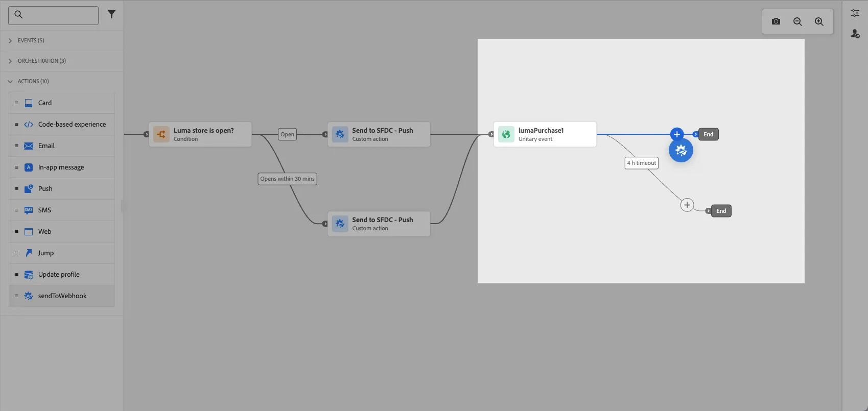Click the Email envelope icon
The height and width of the screenshot is (411, 868).
point(29,146)
